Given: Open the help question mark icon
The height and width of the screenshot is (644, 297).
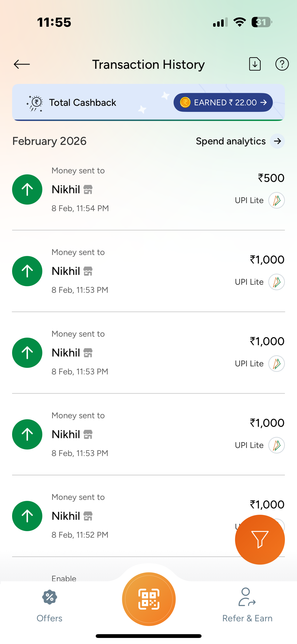Looking at the screenshot, I should click(x=282, y=64).
